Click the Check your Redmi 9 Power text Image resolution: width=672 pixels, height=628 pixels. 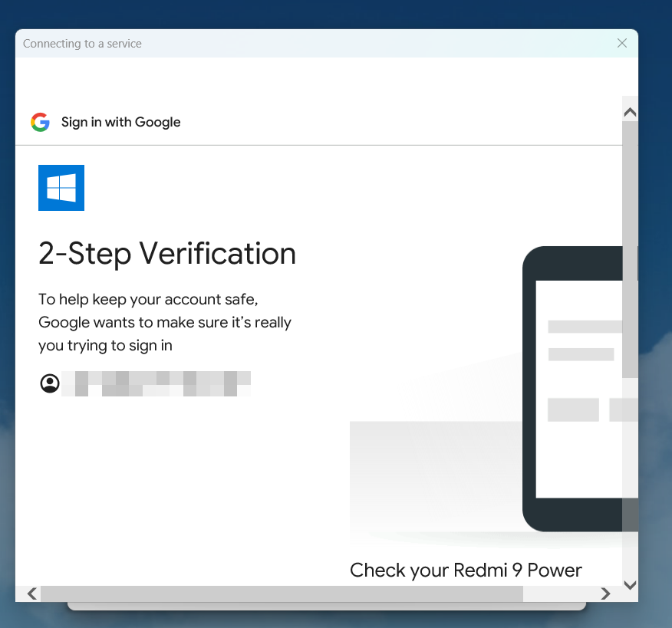(x=466, y=570)
